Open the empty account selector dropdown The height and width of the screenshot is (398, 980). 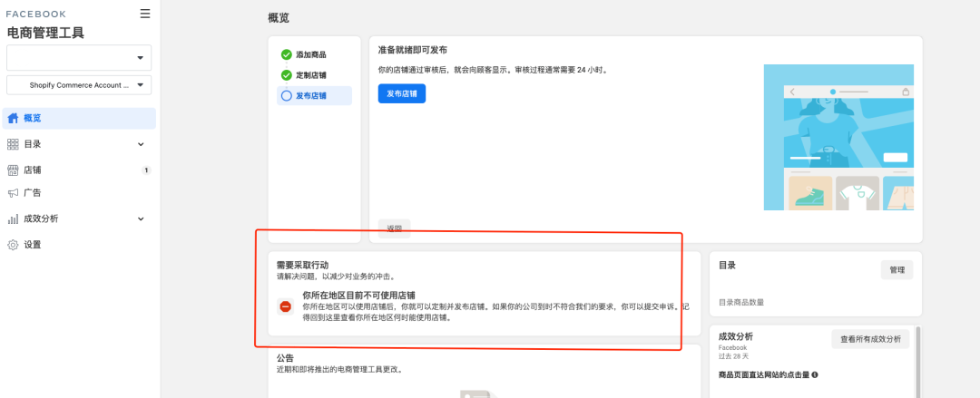tap(79, 57)
